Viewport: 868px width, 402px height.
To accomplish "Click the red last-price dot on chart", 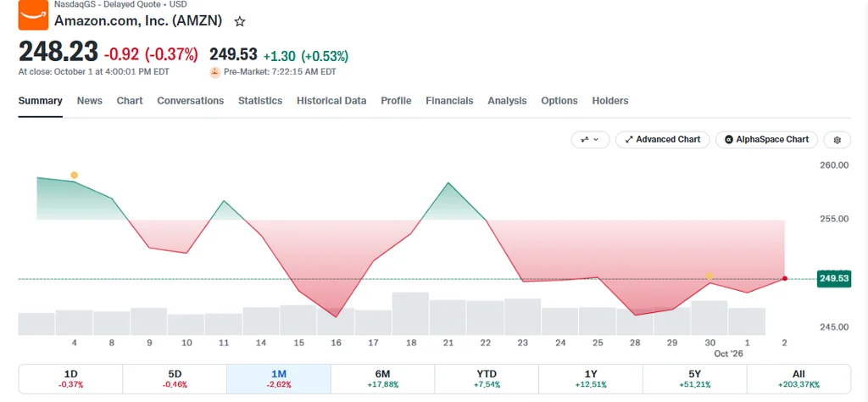I will [x=784, y=278].
